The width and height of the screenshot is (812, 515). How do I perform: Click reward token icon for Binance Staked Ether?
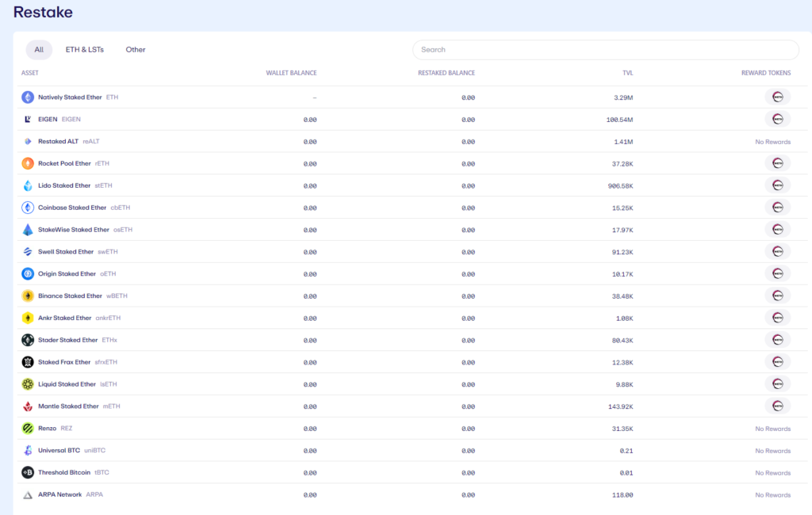pos(777,296)
